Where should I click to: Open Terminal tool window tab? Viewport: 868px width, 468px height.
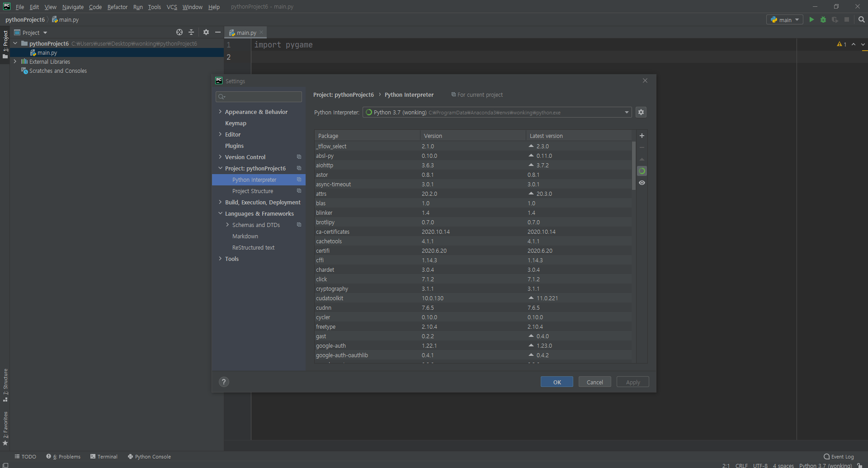point(104,457)
